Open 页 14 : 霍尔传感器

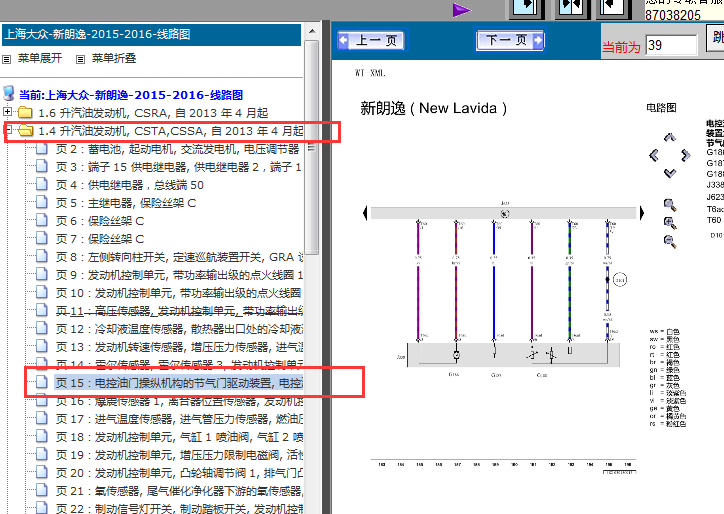pyautogui.click(x=179, y=364)
